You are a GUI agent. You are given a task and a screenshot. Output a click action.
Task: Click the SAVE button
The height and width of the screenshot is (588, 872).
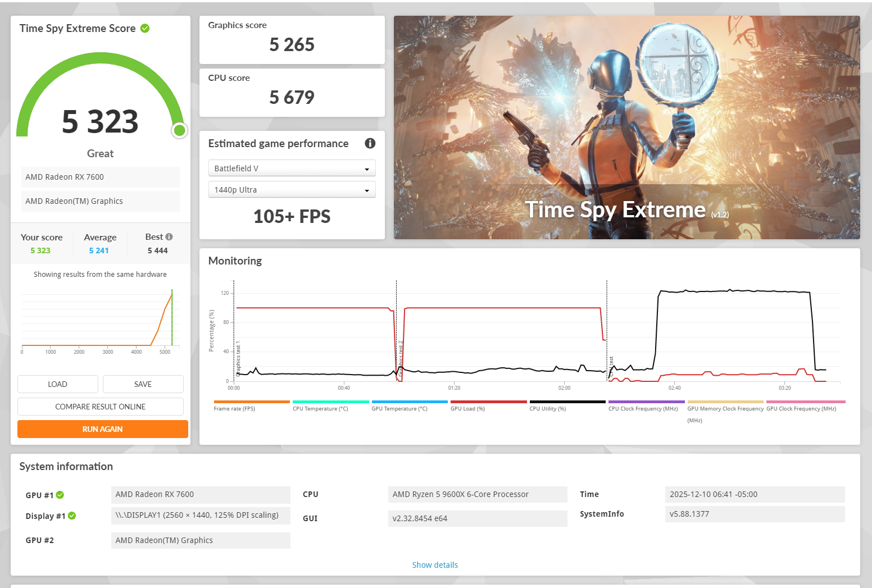click(x=143, y=384)
